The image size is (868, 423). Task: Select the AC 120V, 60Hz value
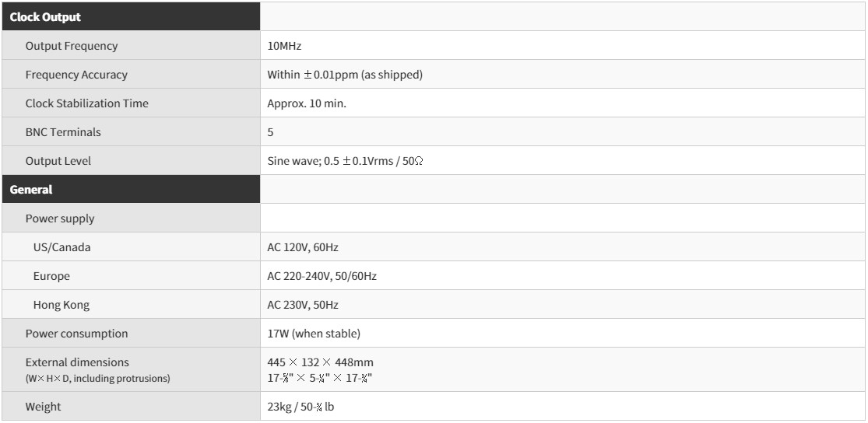click(303, 247)
